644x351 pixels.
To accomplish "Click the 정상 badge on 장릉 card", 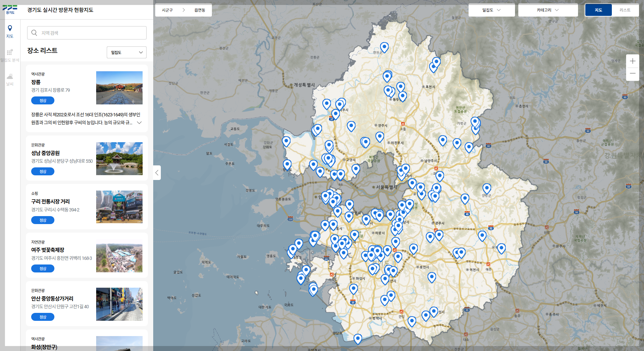I will pyautogui.click(x=43, y=100).
